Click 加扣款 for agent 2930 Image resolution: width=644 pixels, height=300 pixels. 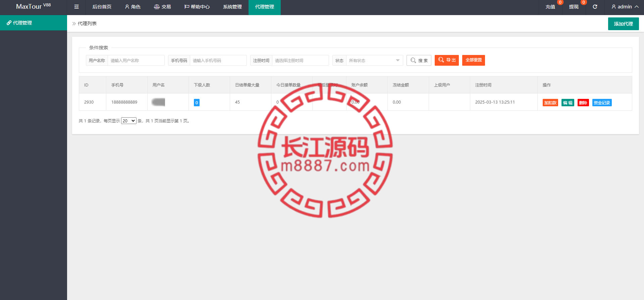[550, 103]
